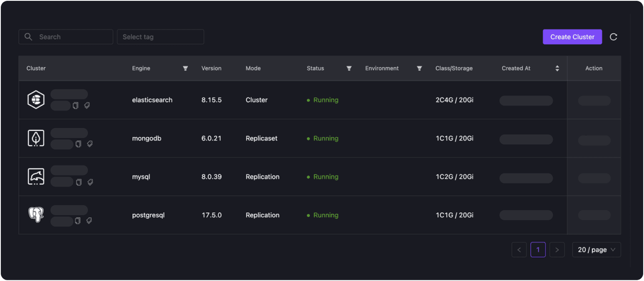Go to the previous page arrow
This screenshot has height=281, width=644.
point(519,250)
